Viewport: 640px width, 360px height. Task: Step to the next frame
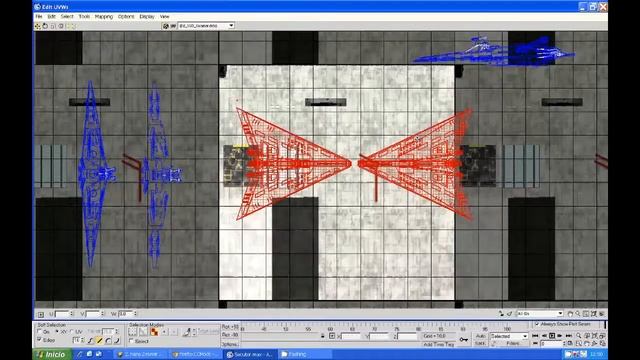tap(560, 336)
